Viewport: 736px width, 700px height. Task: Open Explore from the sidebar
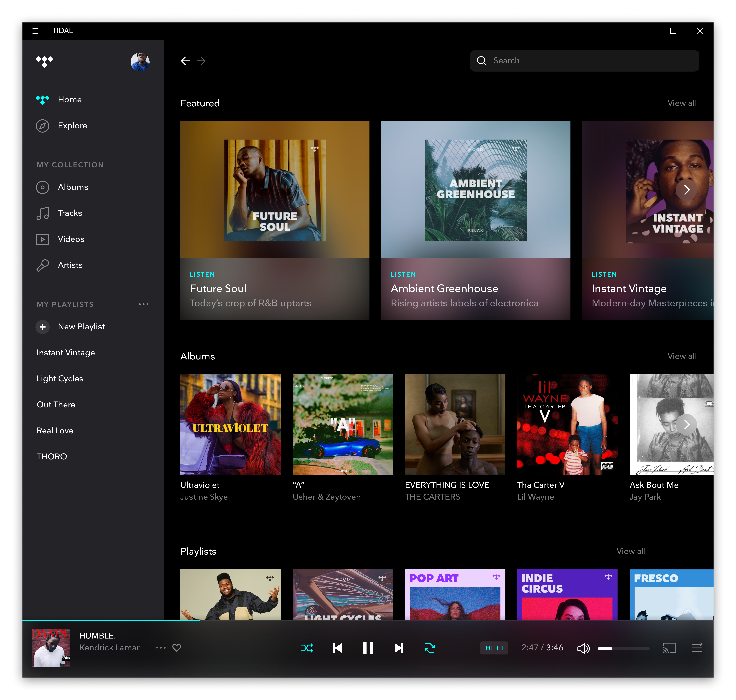click(x=43, y=126)
